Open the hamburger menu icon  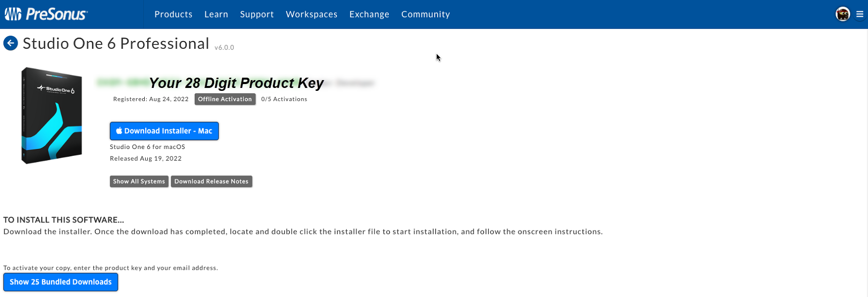(860, 14)
